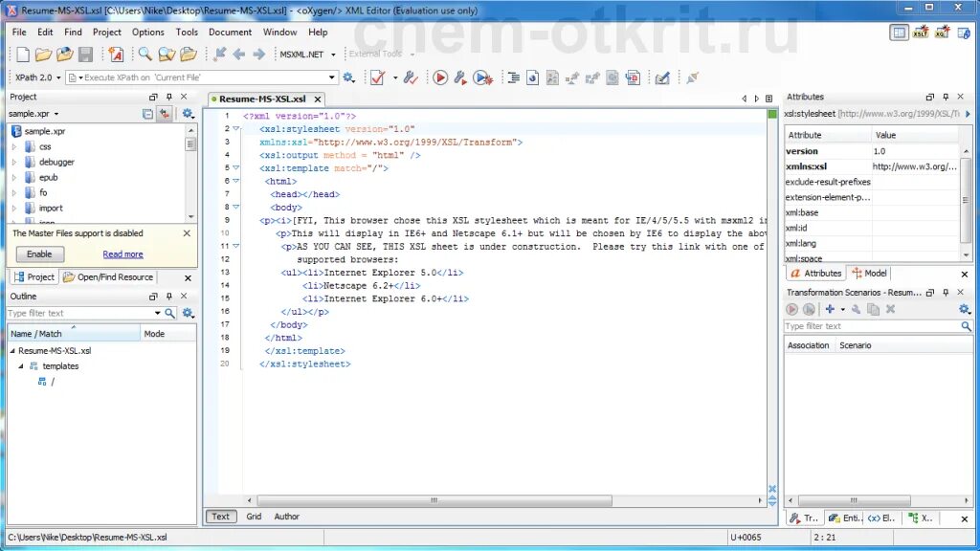Click the Format and Indent icon
The width and height of the screenshot is (980, 551).
click(x=513, y=77)
